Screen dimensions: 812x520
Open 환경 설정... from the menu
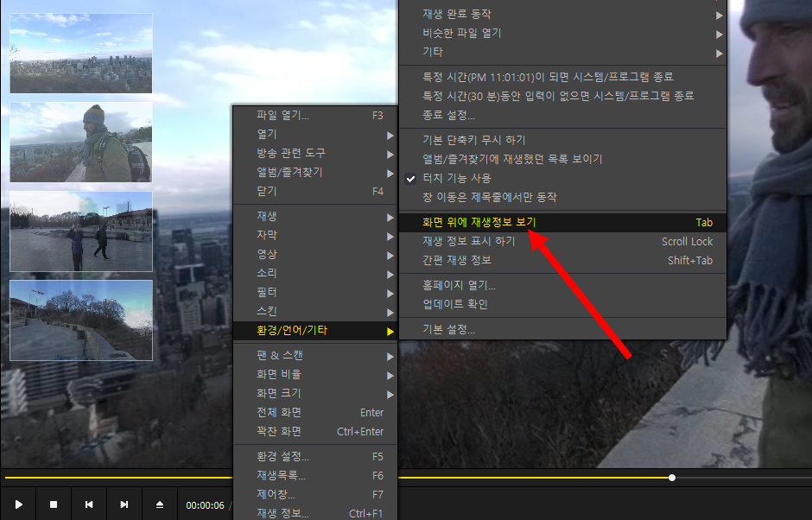(315, 457)
